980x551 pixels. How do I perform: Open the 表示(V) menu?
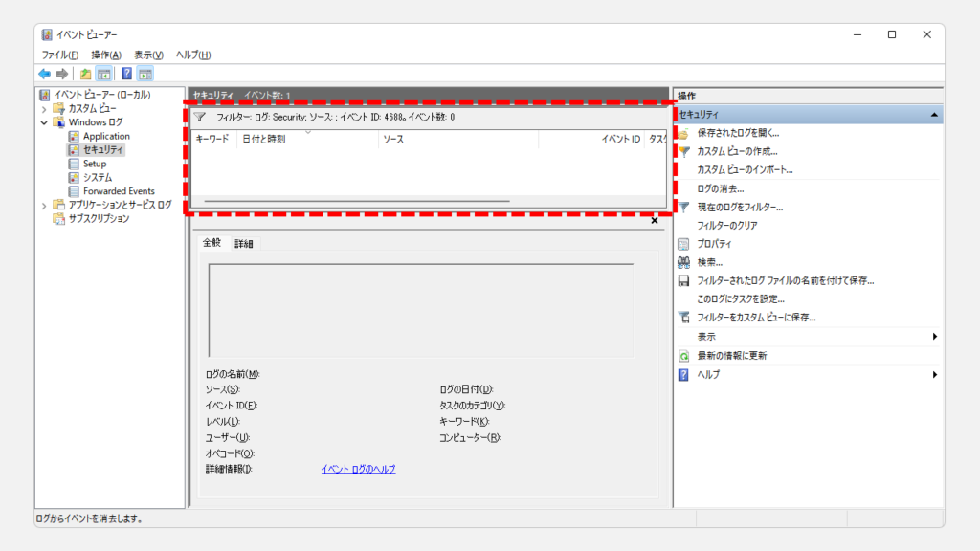[148, 55]
